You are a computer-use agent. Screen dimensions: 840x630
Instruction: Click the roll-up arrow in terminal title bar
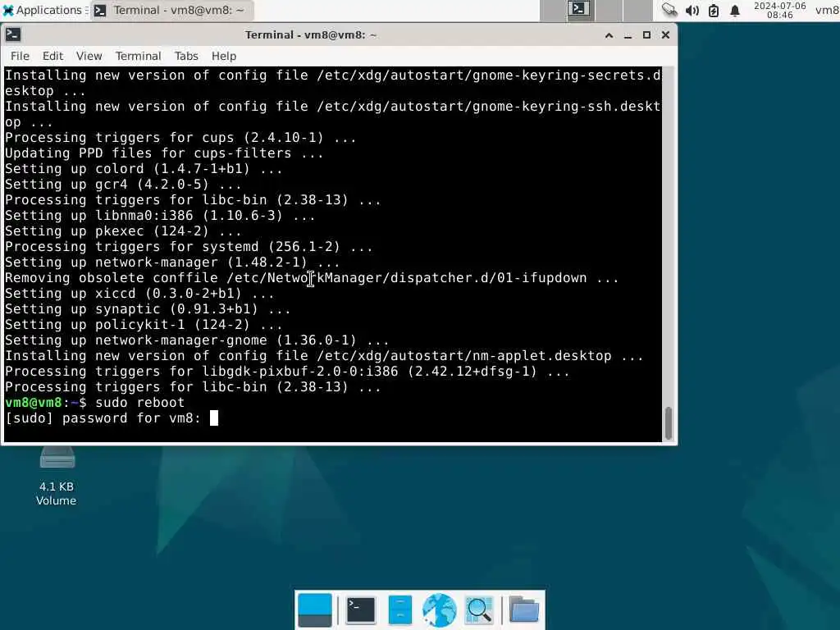609,35
